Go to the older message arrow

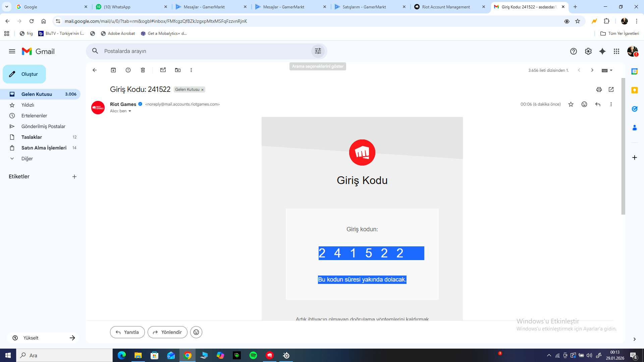click(x=592, y=70)
